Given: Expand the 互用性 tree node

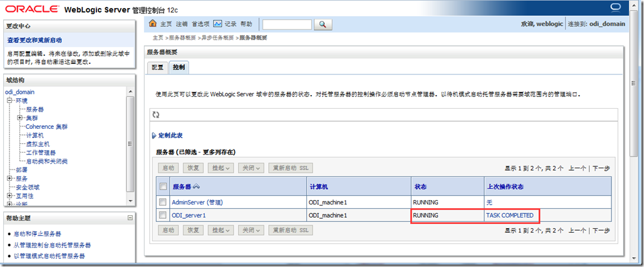Looking at the screenshot, I should [x=9, y=196].
